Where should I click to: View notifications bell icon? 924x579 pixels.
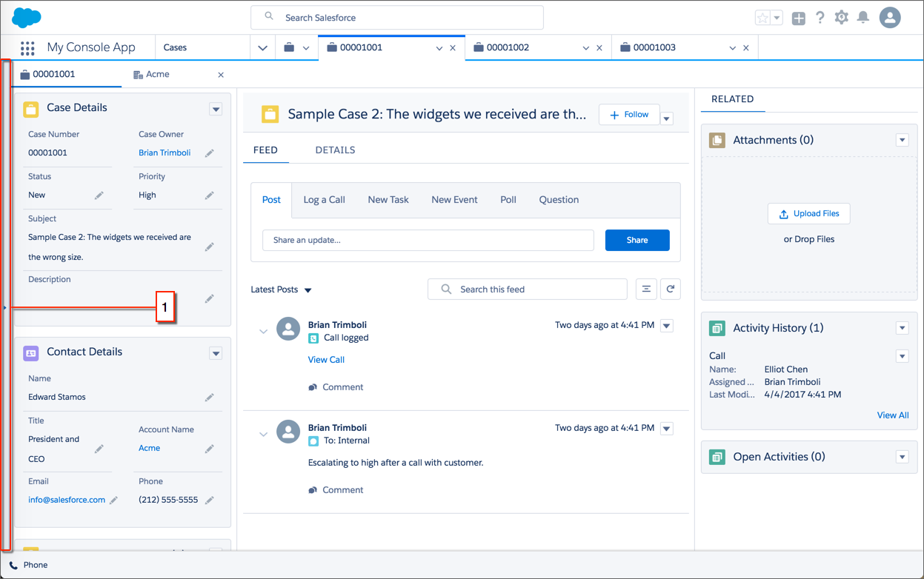(x=863, y=18)
